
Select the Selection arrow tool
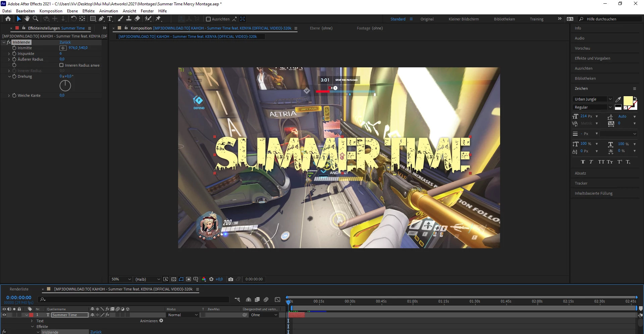click(19, 19)
